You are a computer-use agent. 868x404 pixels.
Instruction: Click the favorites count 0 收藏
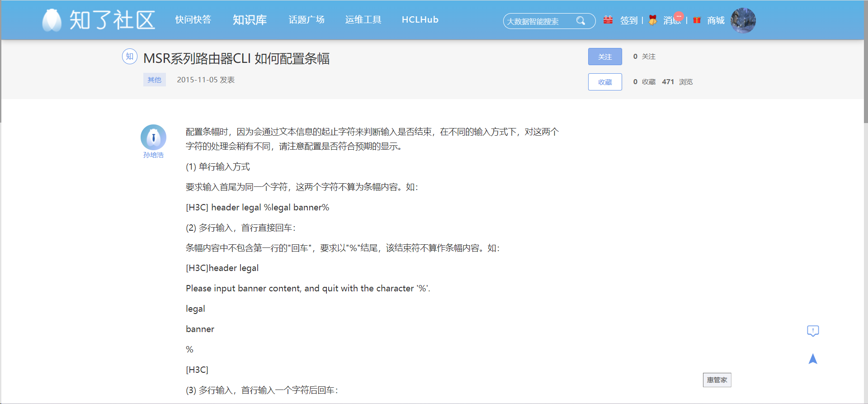point(644,82)
